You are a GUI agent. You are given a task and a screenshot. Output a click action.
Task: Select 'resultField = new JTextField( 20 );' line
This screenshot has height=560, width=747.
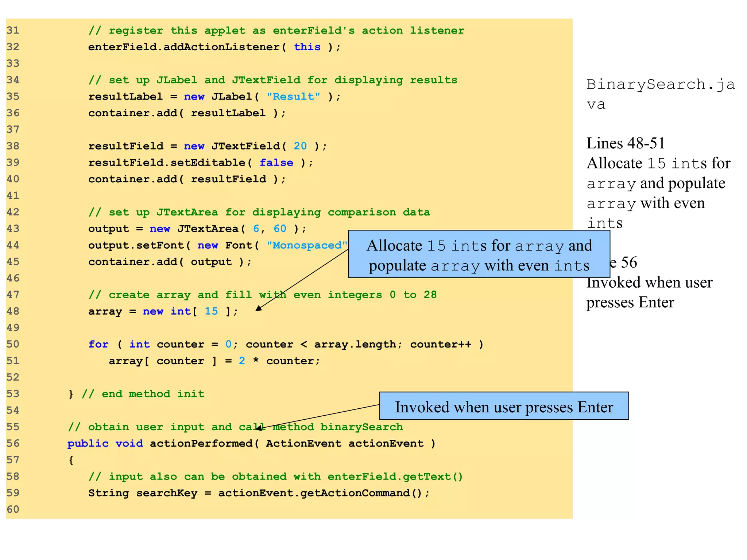[208, 146]
